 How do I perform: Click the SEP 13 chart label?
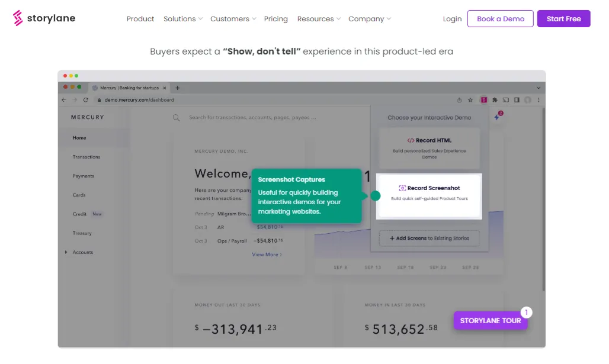(x=373, y=268)
